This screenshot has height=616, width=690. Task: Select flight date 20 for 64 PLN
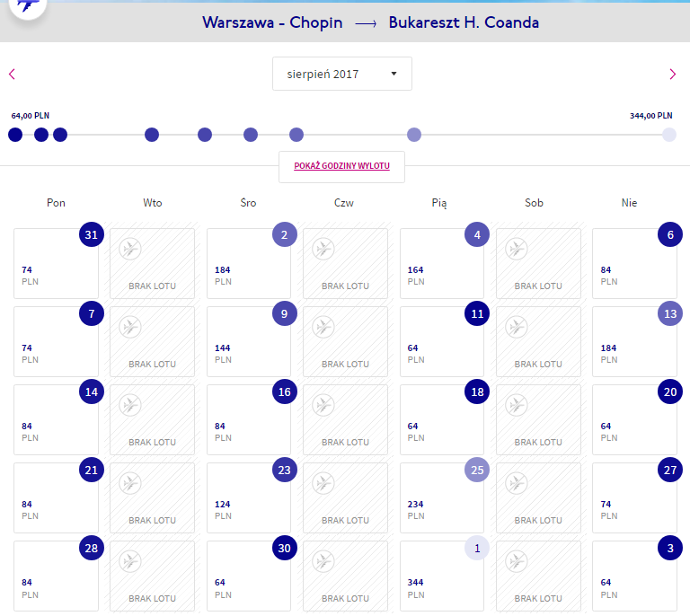[634, 419]
